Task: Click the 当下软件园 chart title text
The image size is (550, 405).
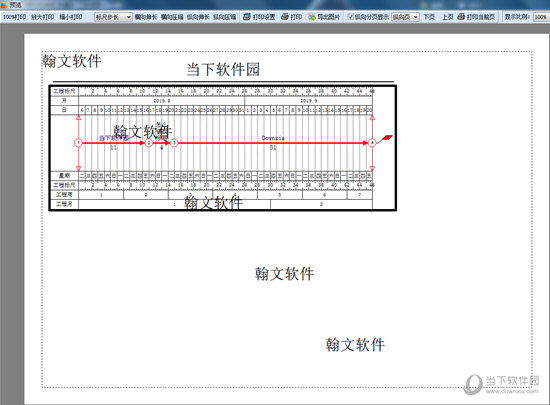Action: click(x=223, y=69)
